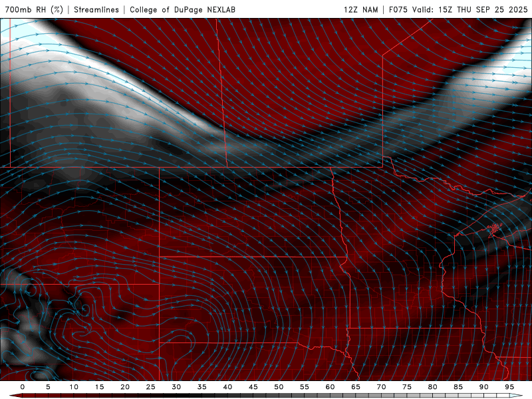Select the "50" value on the RH scale
Viewport: 532px width, 399px height.
(279, 387)
